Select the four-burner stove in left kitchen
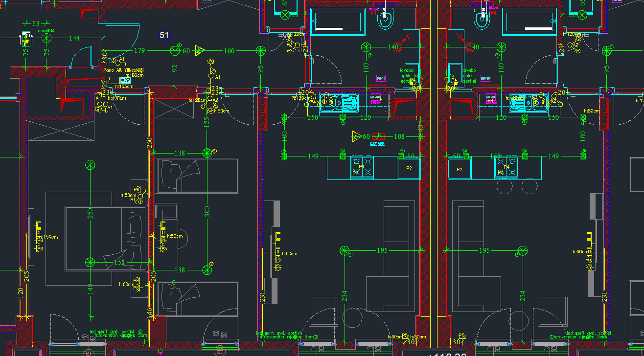Screen dimensions: 644x356 (x=362, y=167)
